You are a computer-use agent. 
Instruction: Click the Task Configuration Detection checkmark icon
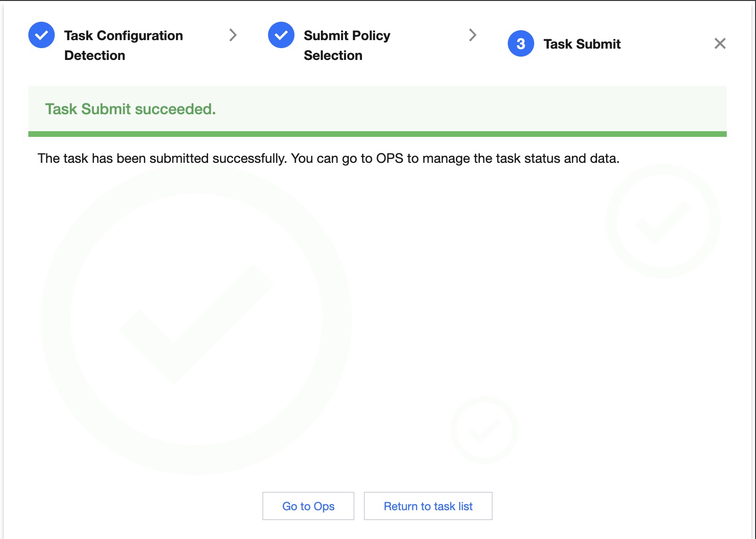42,35
